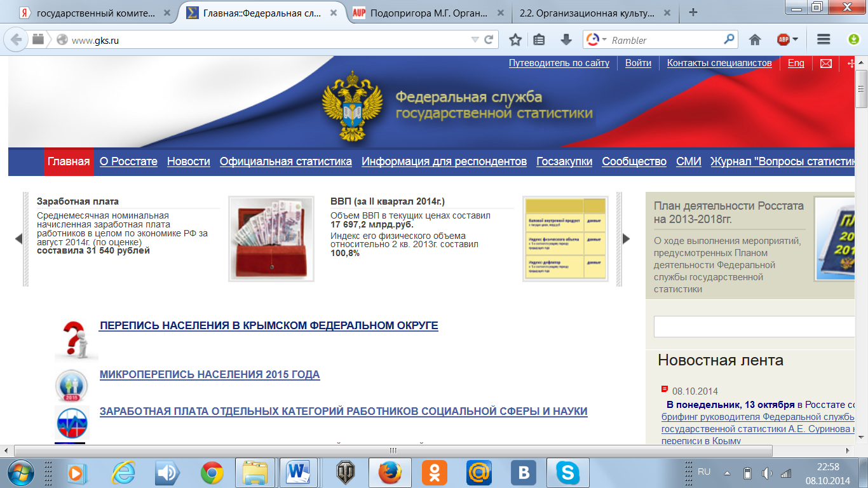Click the green download extension icon

(x=855, y=39)
